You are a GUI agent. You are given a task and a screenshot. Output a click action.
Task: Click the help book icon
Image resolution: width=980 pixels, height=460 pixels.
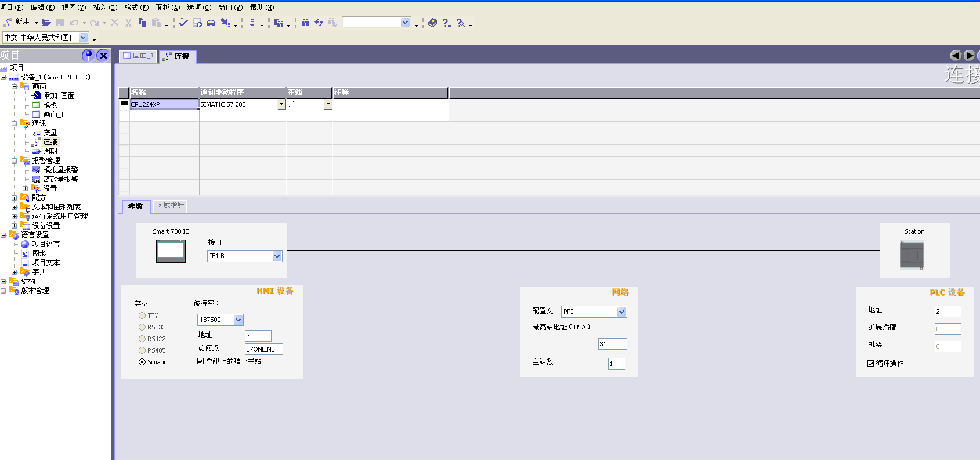(x=433, y=23)
